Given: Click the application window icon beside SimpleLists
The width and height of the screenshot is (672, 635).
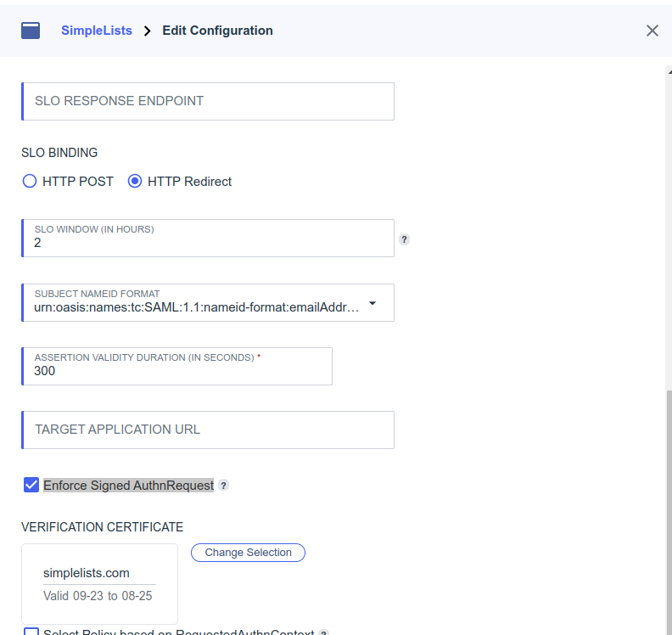Looking at the screenshot, I should 31,31.
